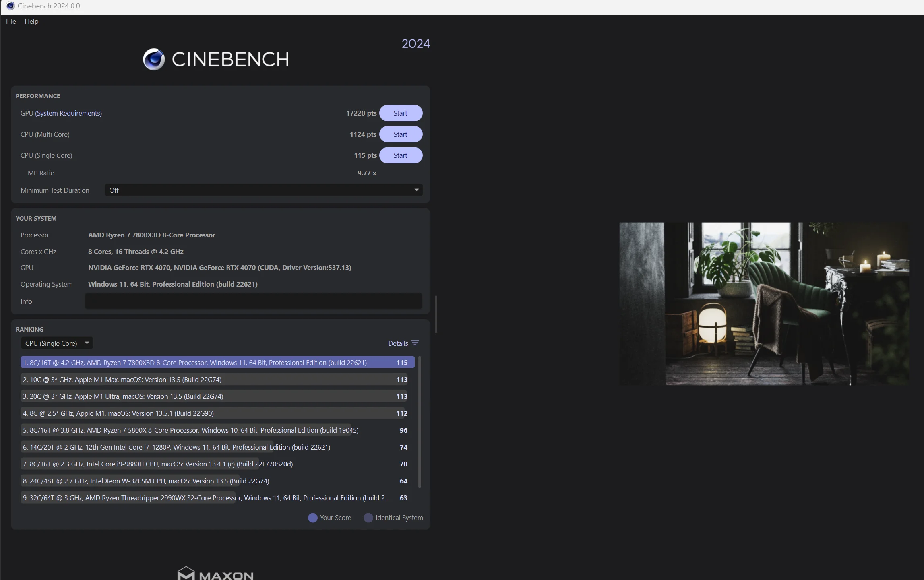Start the CPU Multi Core benchmark
The image size is (924, 580).
tap(401, 134)
